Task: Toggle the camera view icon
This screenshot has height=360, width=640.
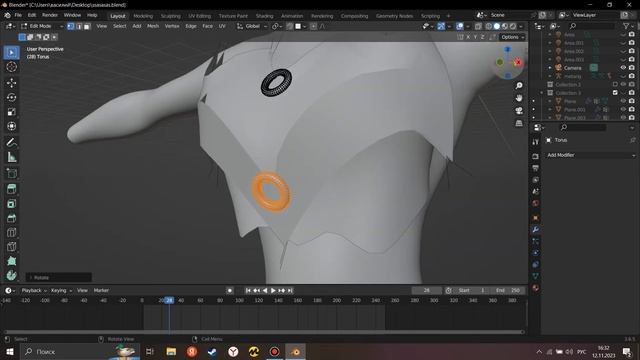Action: coord(519,111)
